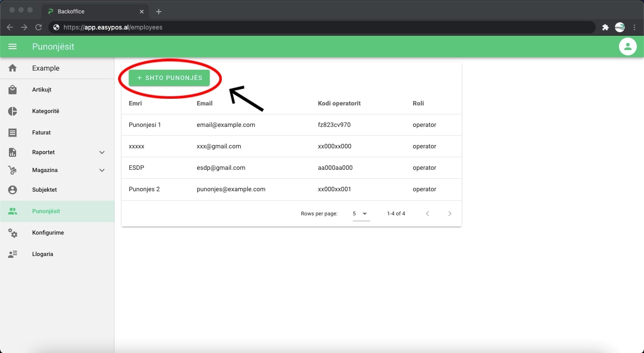Click esdp@gmail.com cell
This screenshot has width=644, height=353.
(x=221, y=168)
